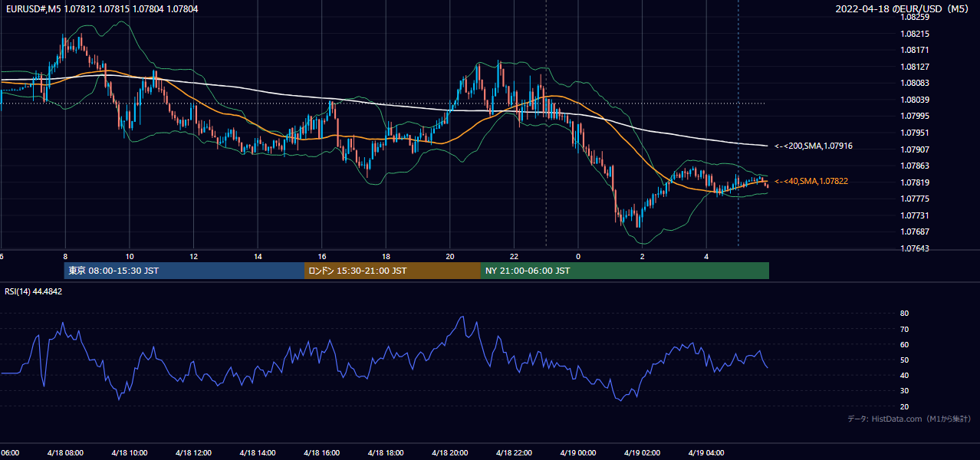The width and height of the screenshot is (980, 460).
Task: Click hour label 0 under the price chart
Action: [x=578, y=256]
